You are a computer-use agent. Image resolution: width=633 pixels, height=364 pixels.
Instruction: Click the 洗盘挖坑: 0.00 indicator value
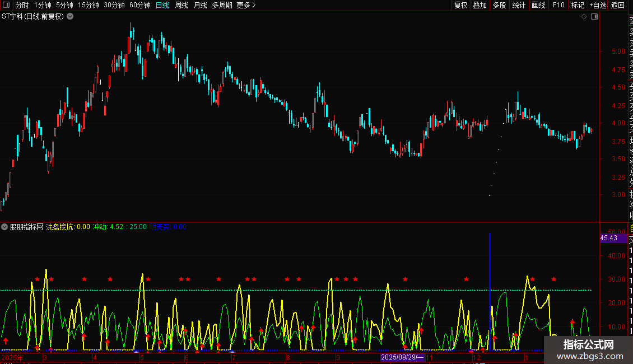(x=68, y=227)
